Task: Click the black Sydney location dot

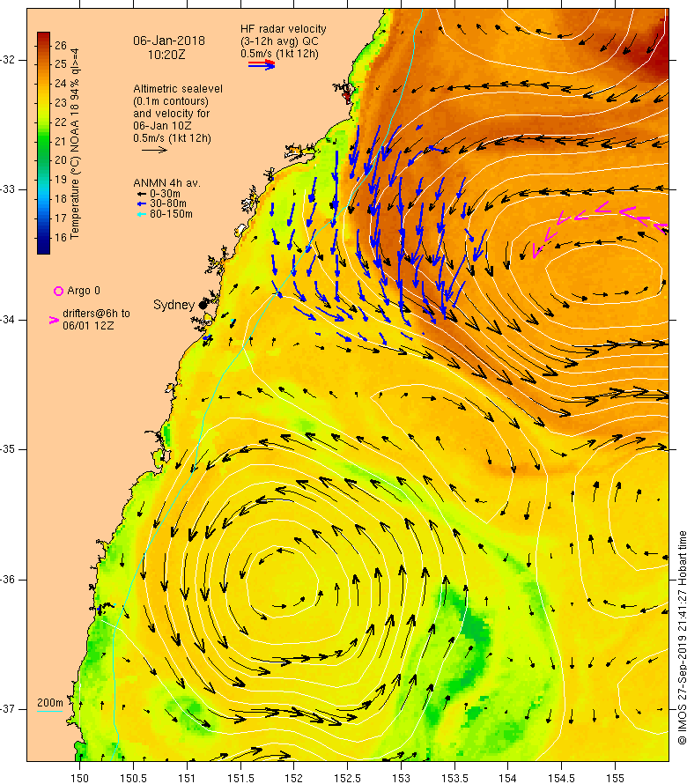Action: click(x=203, y=305)
